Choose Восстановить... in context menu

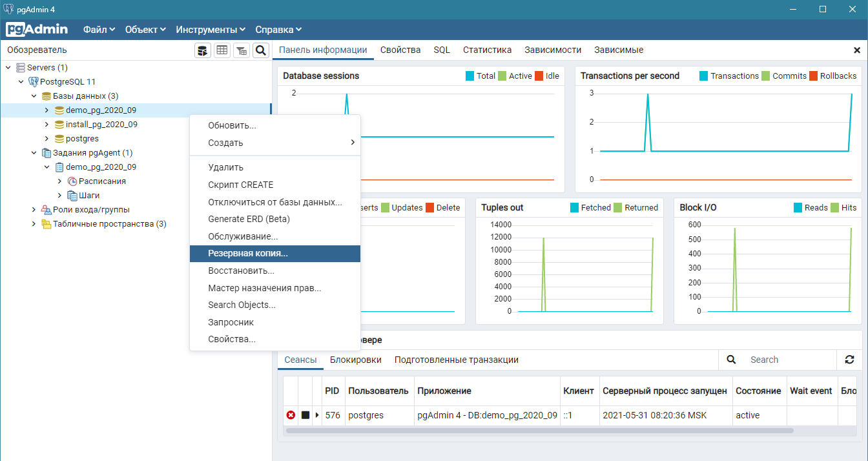(241, 271)
